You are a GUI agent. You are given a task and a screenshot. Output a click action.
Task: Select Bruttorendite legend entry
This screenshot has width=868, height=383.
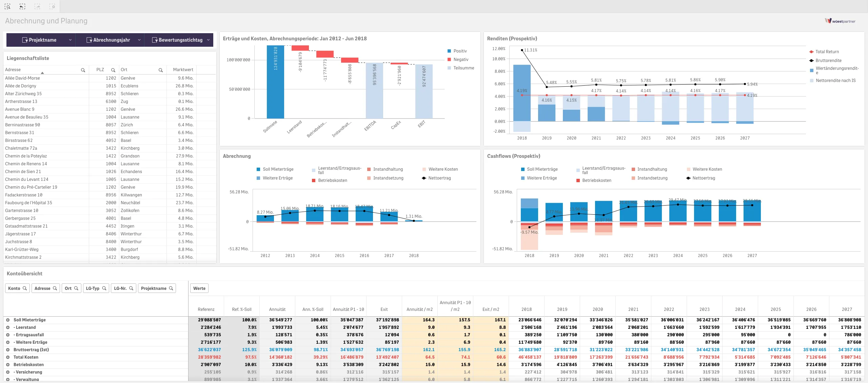coord(825,61)
